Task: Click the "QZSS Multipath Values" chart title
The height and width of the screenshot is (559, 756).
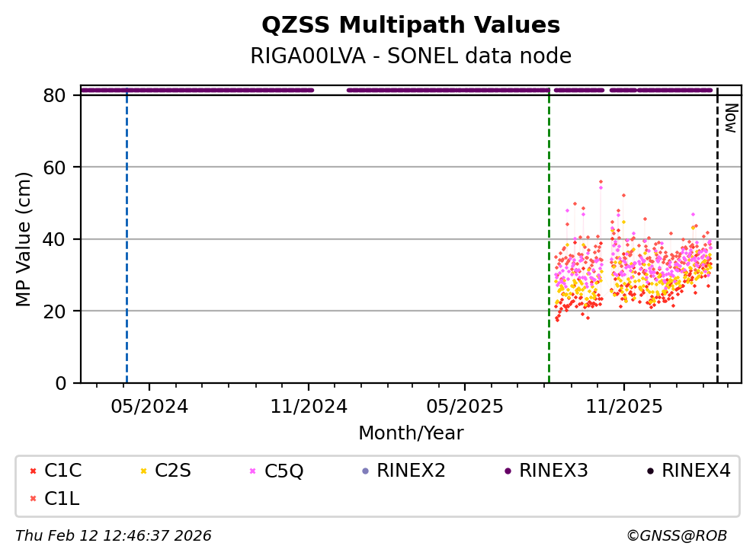Action: pos(411,26)
